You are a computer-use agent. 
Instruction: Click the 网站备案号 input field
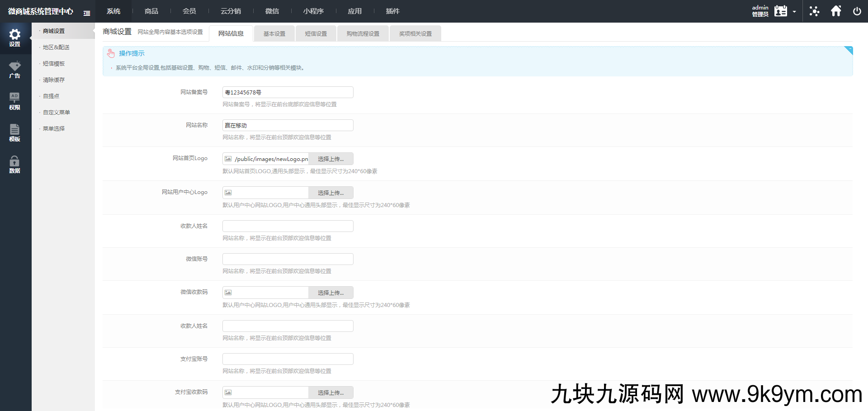(288, 92)
